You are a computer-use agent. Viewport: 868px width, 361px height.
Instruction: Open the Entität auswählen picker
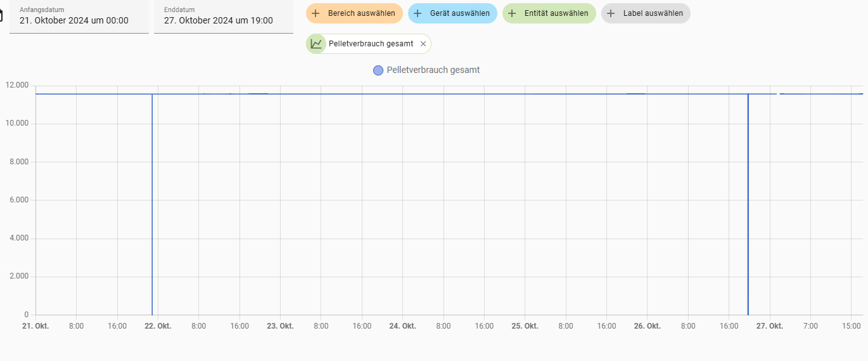[556, 13]
